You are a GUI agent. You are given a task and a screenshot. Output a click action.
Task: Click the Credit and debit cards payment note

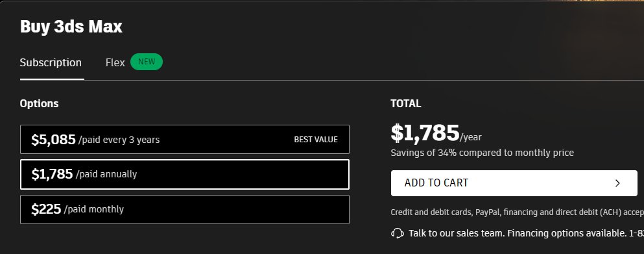[x=518, y=212]
